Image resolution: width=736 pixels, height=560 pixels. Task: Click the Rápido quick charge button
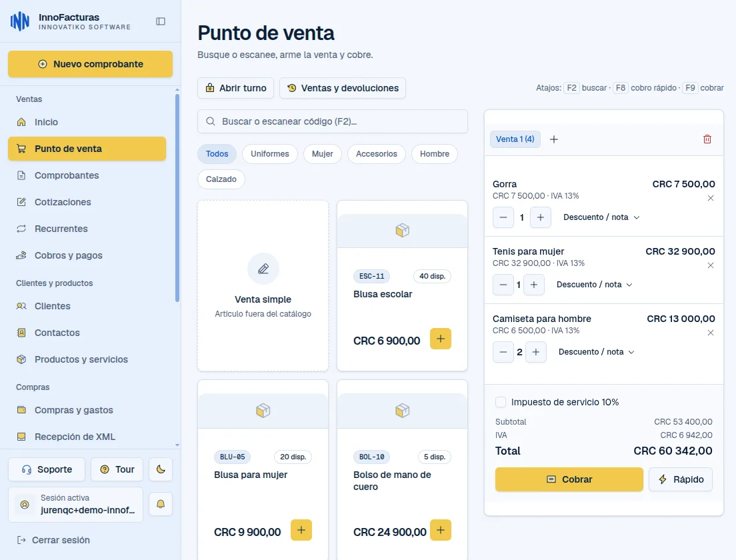[681, 479]
